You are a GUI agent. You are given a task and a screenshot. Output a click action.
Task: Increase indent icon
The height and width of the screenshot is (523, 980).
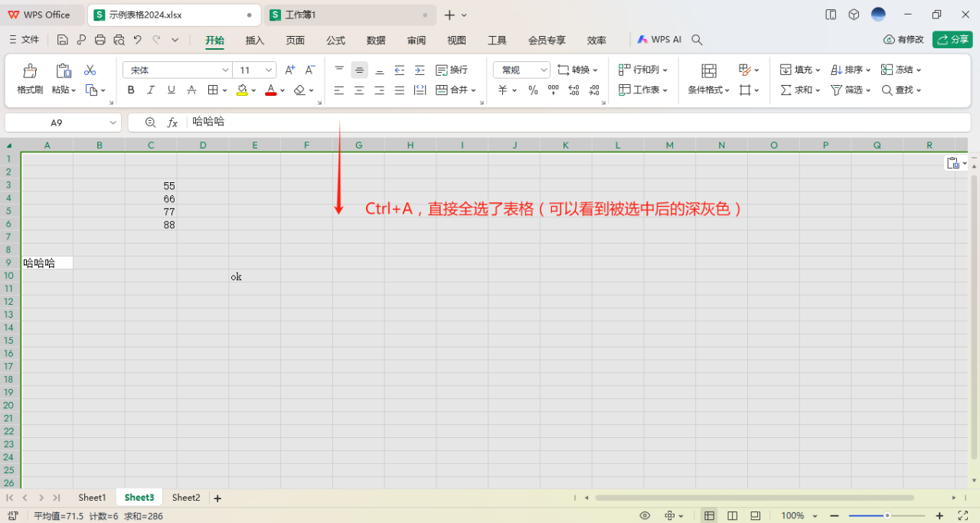420,70
